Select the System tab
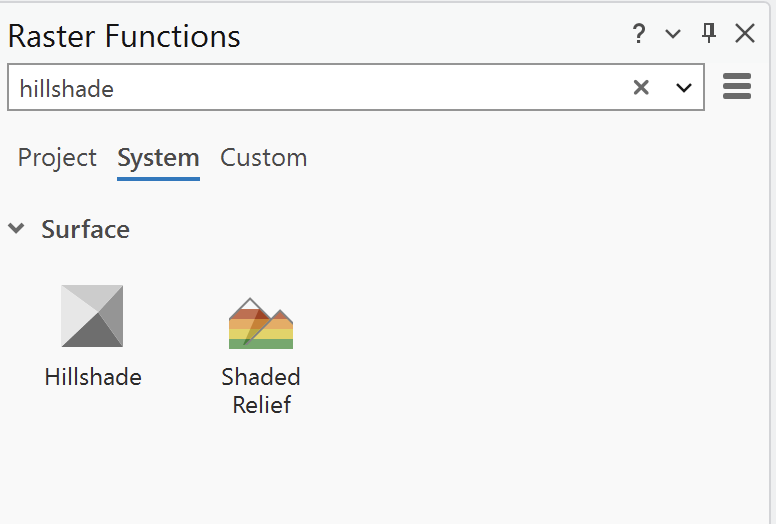Screen dimensions: 776x524 tap(158, 158)
